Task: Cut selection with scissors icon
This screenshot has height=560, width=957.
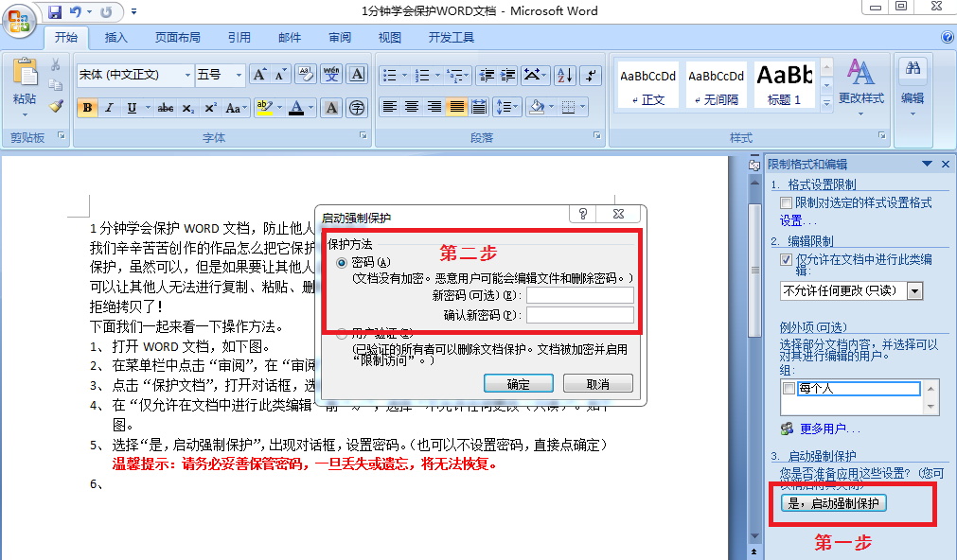Action: (56, 64)
